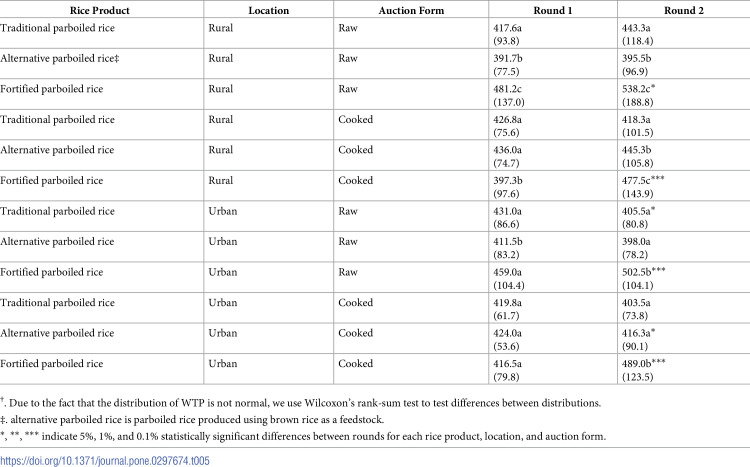Viewport: 750px width, 467px height.
Task: Select the Round 1 column header
Action: (x=552, y=11)
